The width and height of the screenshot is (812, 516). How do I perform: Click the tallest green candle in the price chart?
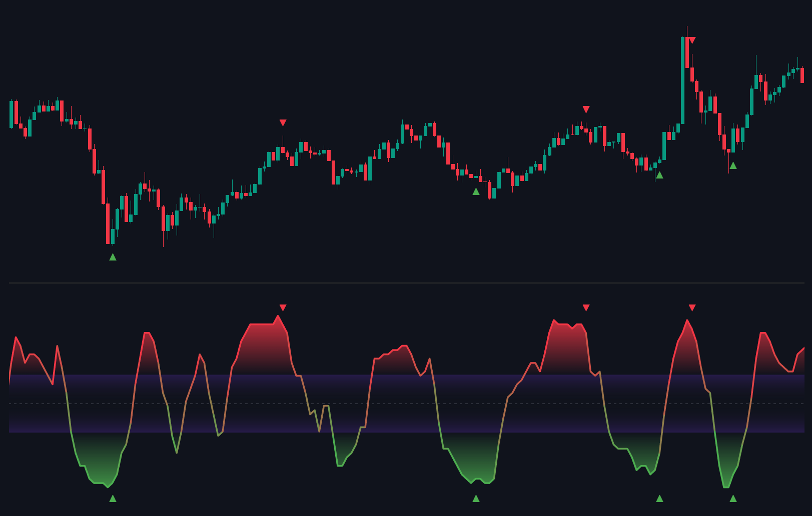click(682, 80)
